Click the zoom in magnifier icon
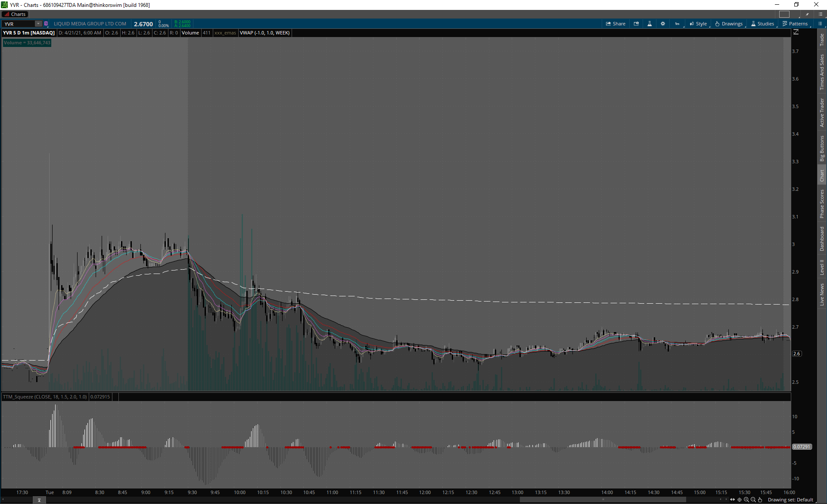The width and height of the screenshot is (827, 504). click(746, 500)
